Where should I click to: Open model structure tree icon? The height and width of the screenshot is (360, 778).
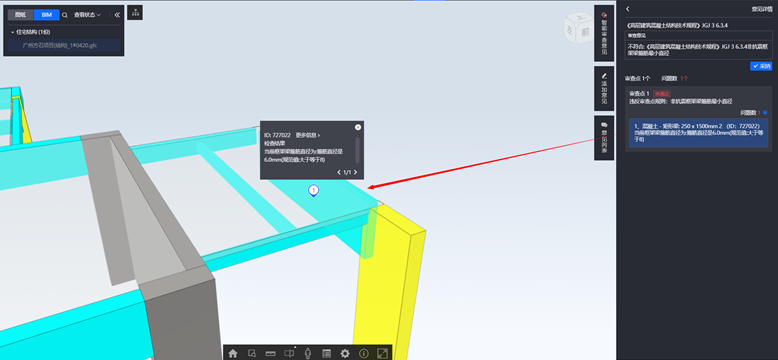coord(135,13)
